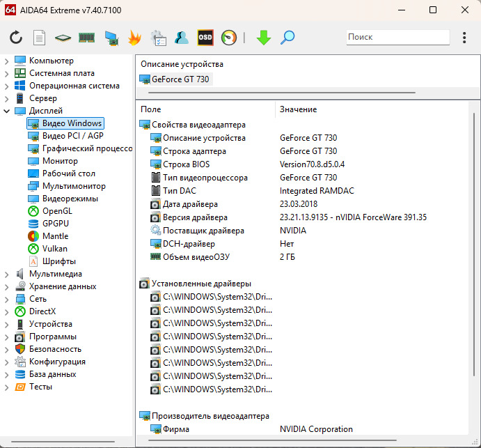This screenshot has height=448, width=481.
Task: Click the gauge benchmark toolbar icon
Action: [228, 38]
